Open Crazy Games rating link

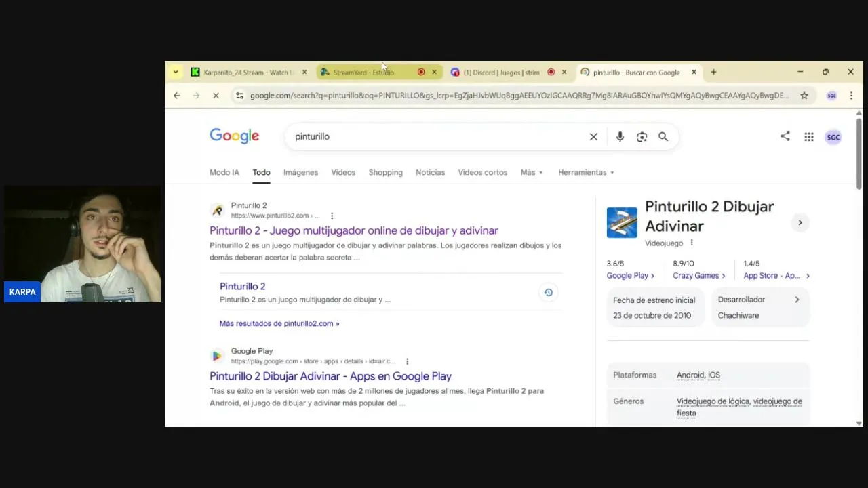(x=698, y=276)
